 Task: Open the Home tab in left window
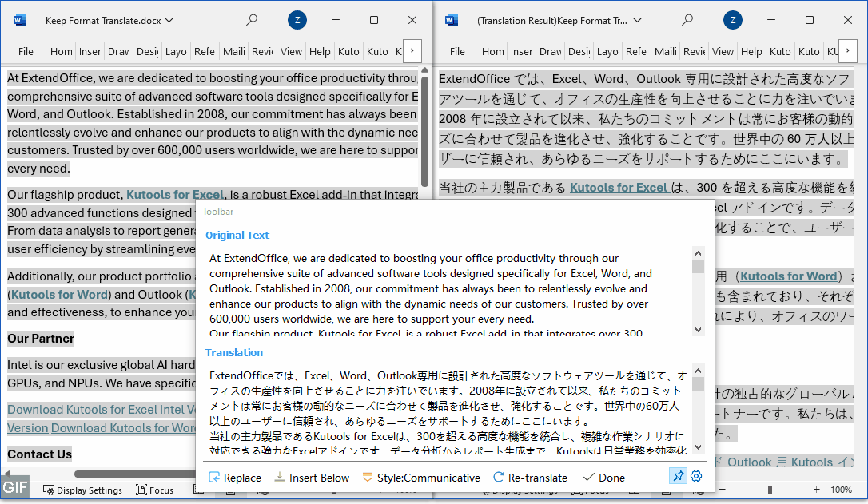tap(61, 51)
